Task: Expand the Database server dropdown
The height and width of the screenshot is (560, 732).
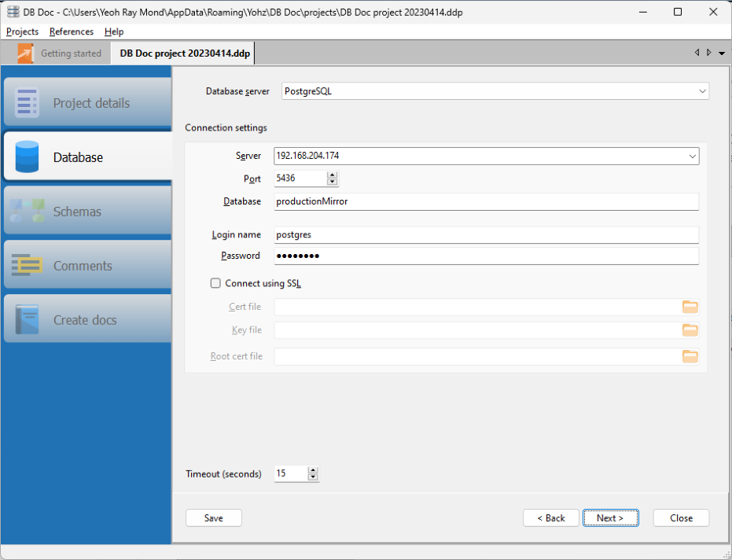Action: coord(701,91)
